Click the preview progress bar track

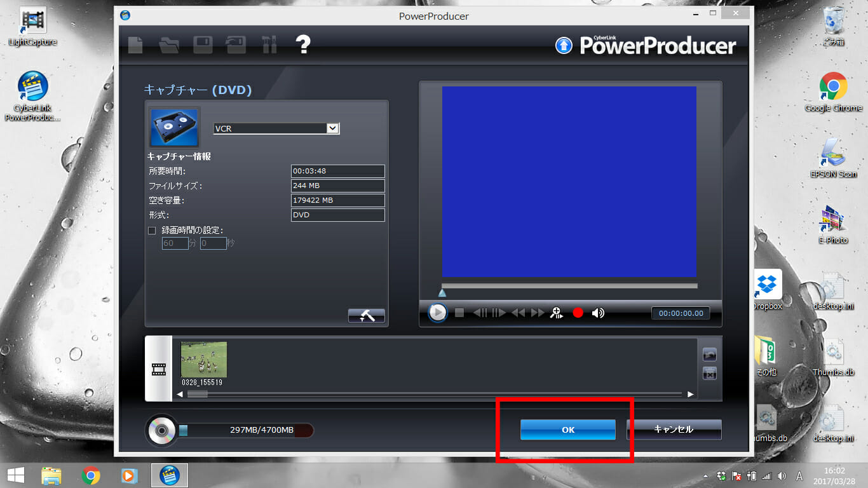tap(569, 286)
